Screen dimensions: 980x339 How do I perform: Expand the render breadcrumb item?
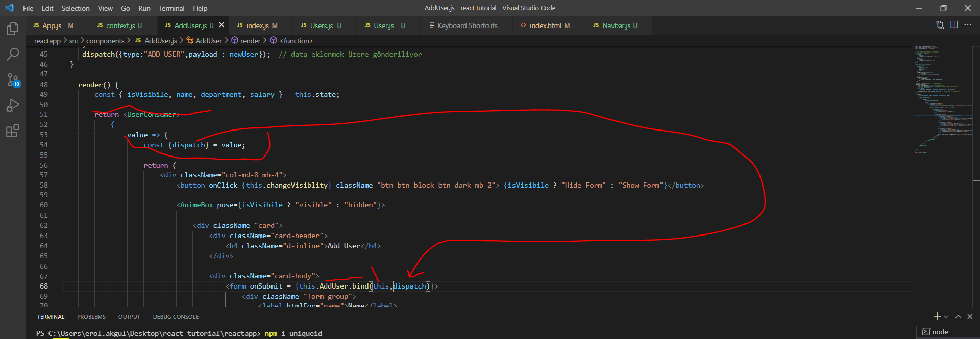[x=250, y=41]
